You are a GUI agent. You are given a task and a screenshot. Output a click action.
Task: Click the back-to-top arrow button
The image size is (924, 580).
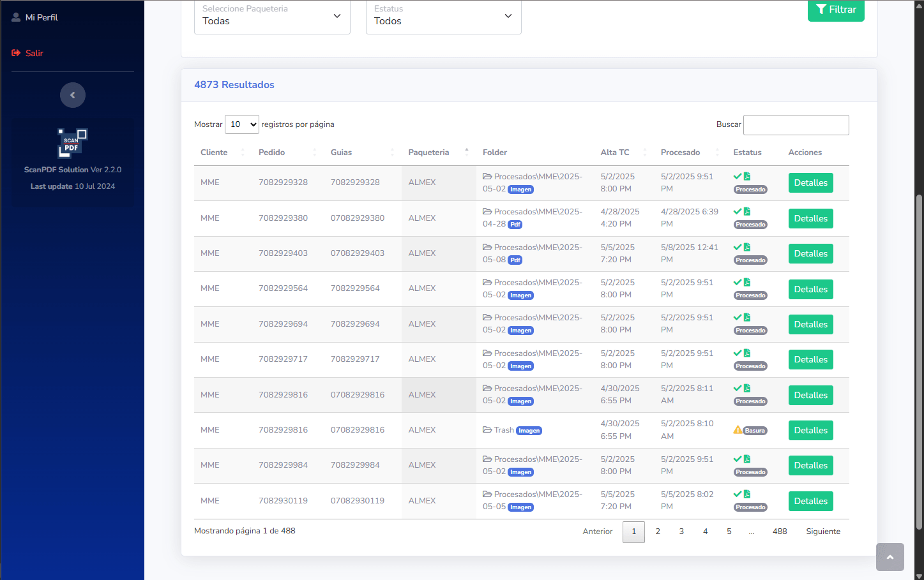click(890, 557)
